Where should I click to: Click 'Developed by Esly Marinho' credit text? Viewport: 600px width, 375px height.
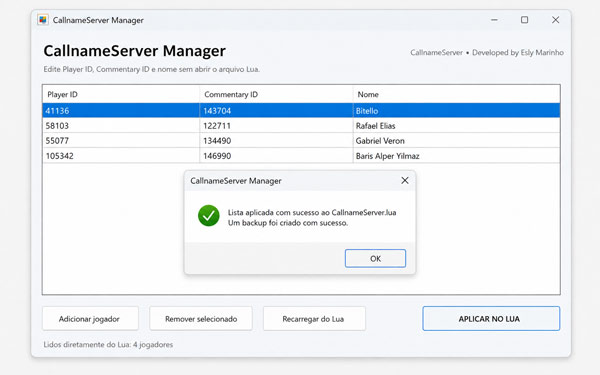click(518, 52)
